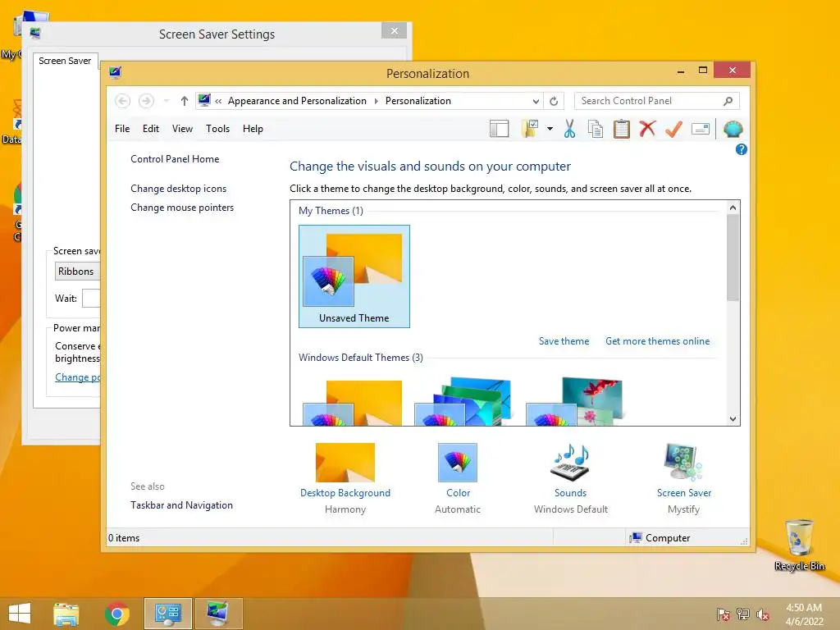Click the Copy pages icon
The width and height of the screenshot is (840, 630).
[x=596, y=129]
